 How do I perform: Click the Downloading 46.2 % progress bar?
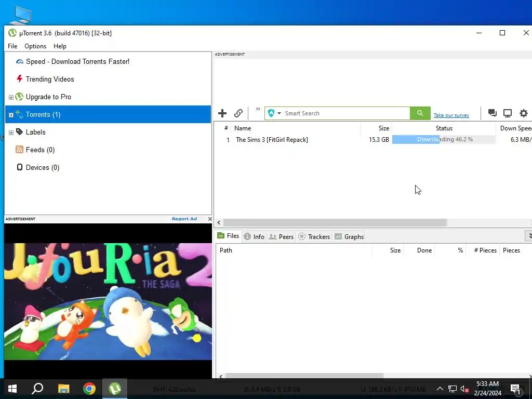(444, 139)
